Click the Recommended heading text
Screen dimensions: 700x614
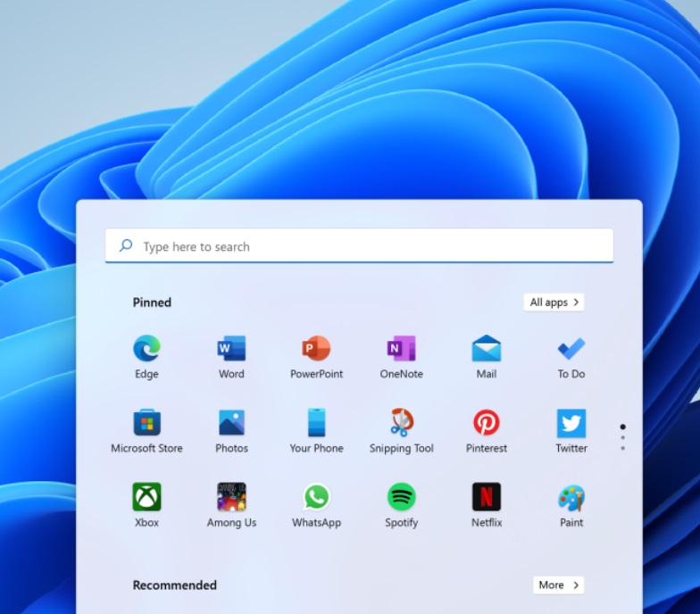(175, 585)
